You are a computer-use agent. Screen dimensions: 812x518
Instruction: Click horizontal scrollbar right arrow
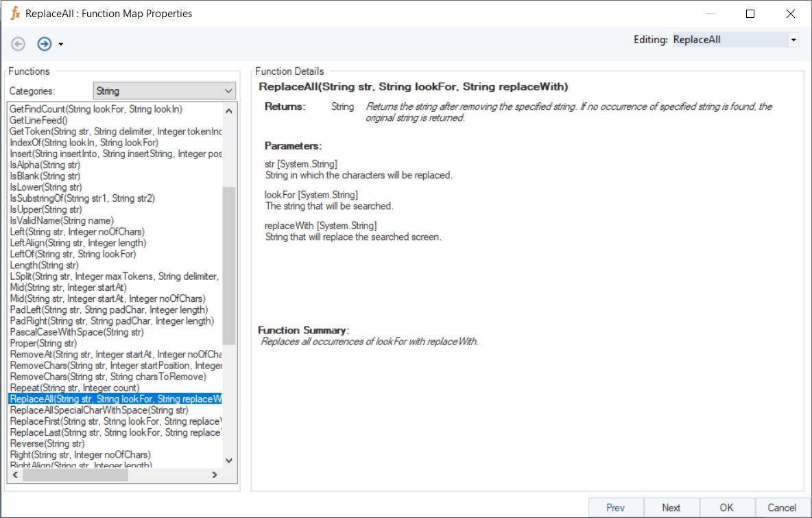[214, 475]
